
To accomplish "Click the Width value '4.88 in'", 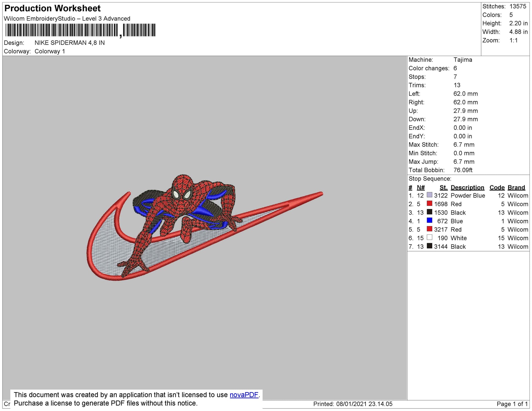I will 518,32.
